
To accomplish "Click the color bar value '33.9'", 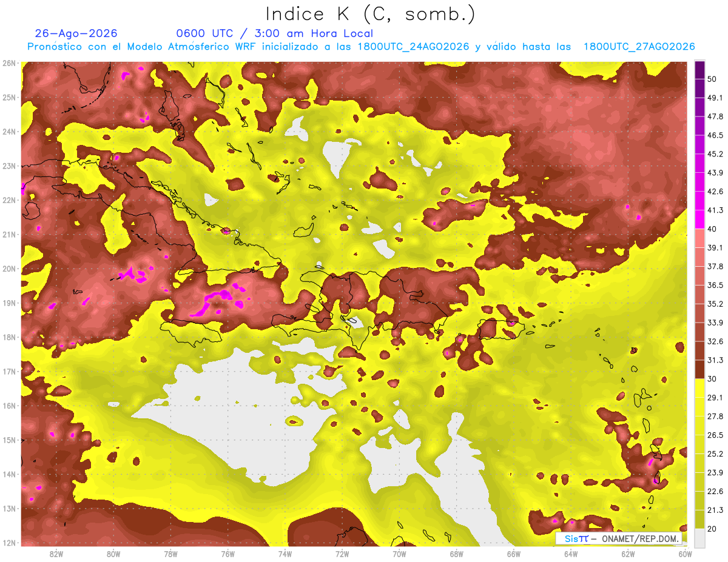I will [715, 323].
